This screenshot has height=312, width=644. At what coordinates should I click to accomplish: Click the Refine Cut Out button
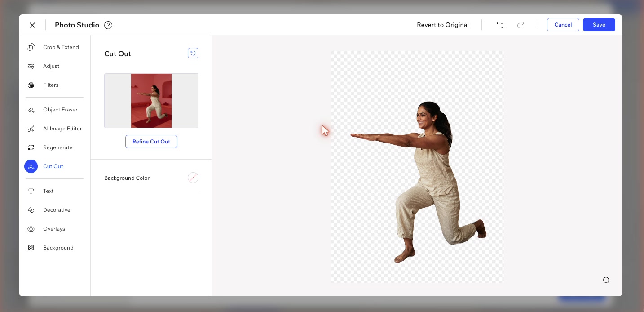click(x=151, y=142)
